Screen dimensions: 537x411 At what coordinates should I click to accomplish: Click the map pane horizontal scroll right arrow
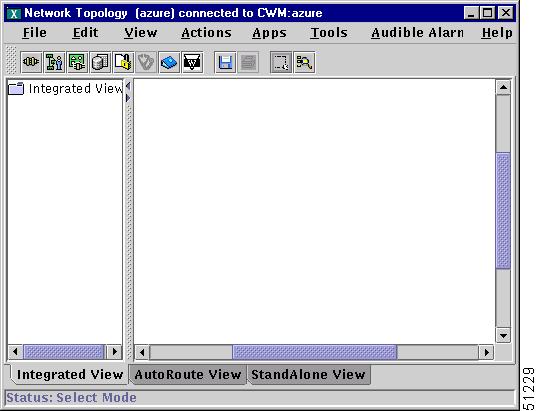(x=486, y=352)
